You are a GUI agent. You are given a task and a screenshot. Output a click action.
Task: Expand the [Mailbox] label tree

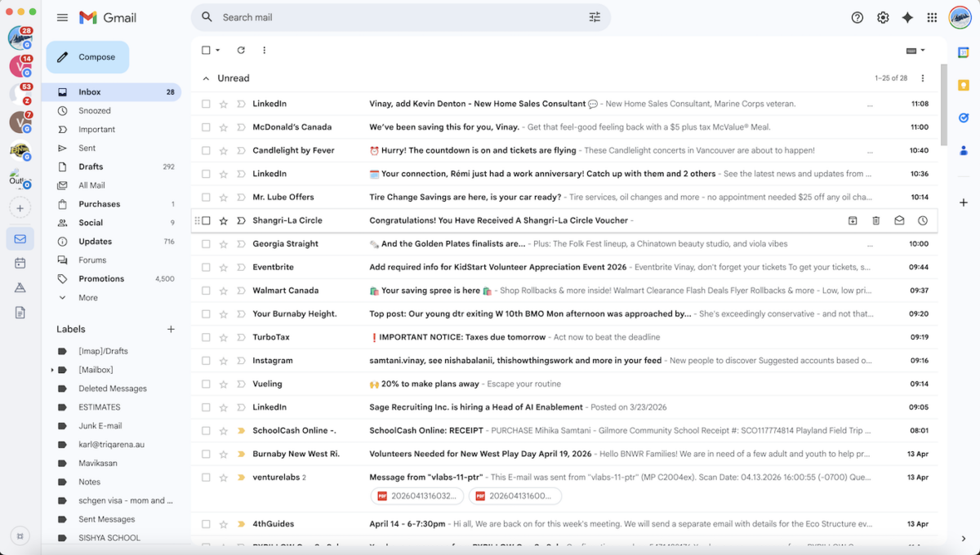coord(52,370)
